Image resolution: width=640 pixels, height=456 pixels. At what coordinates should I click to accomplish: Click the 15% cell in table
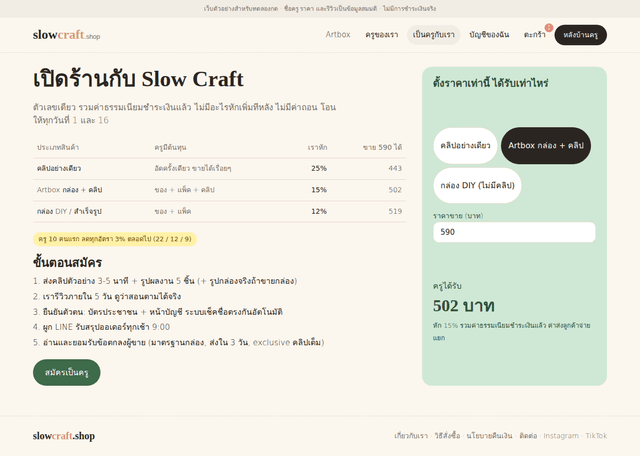[319, 190]
